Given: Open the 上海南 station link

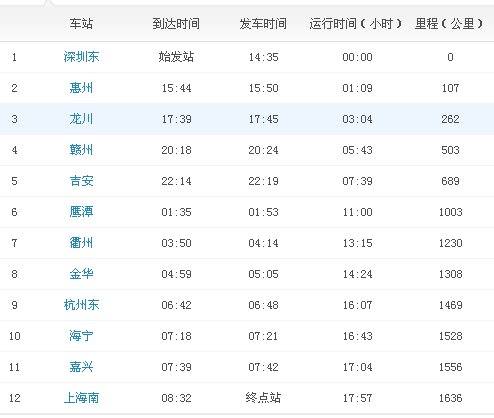Looking at the screenshot, I should [81, 398].
